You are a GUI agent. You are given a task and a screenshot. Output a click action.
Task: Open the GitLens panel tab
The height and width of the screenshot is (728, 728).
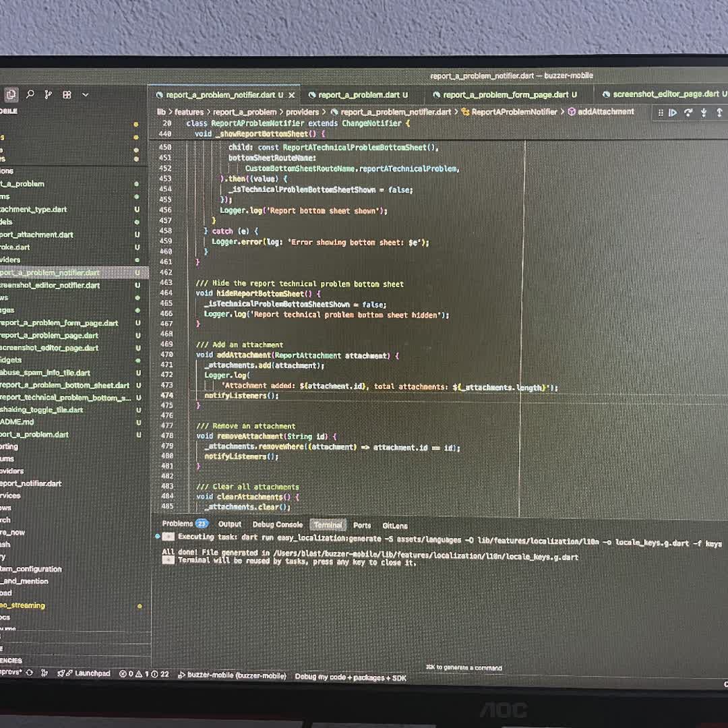(394, 526)
